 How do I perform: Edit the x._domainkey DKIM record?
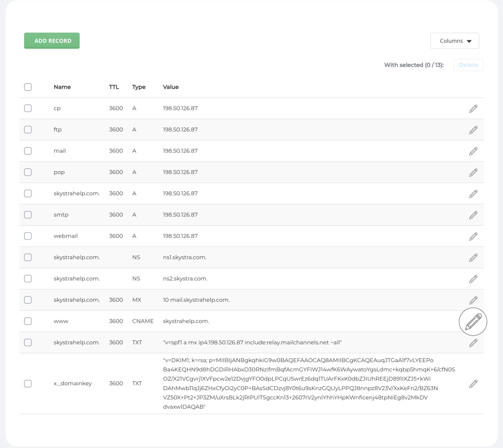click(473, 384)
